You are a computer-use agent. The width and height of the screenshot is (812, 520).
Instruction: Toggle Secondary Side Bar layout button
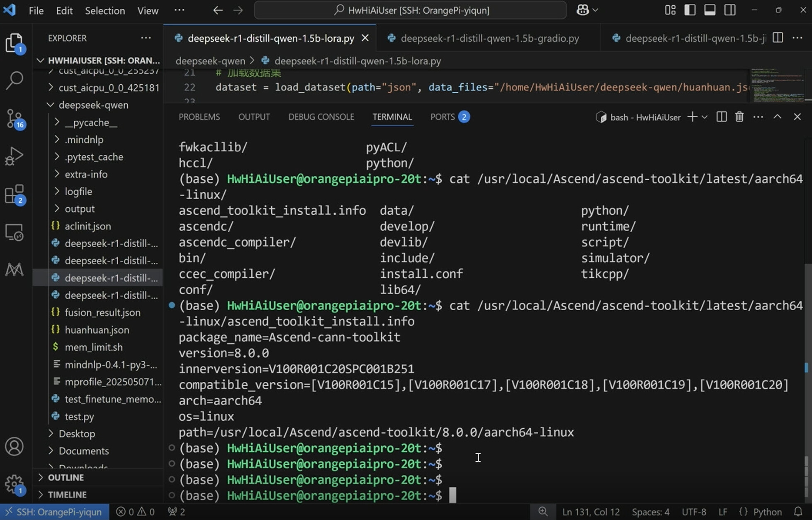730,10
